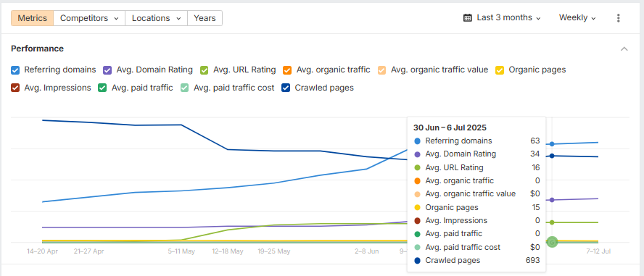Screen dimensions: 644x276
Task: Toggle the Avg. URL Rating checkbox
Action: [x=204, y=70]
